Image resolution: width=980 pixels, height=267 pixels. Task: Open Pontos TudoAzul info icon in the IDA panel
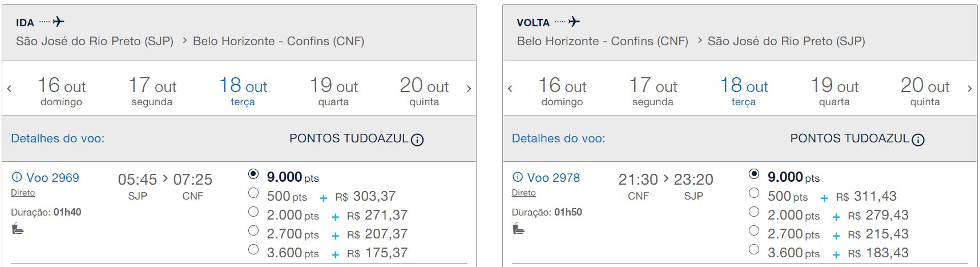[x=417, y=140]
